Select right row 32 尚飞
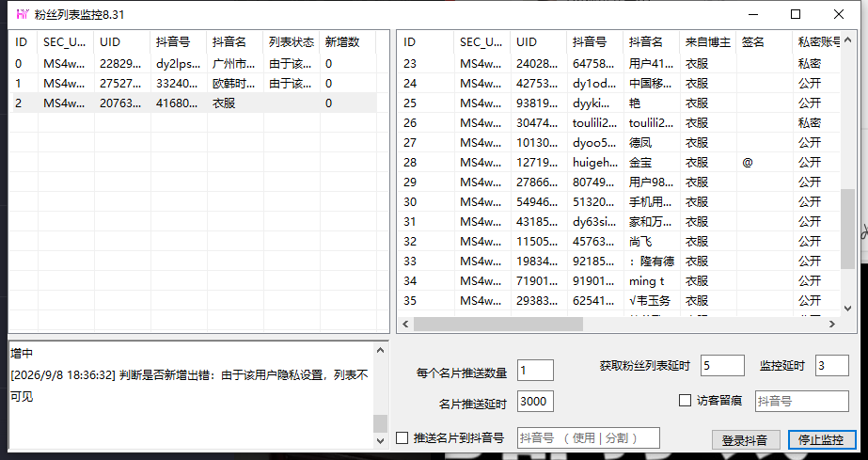868x460 pixels. [x=620, y=242]
